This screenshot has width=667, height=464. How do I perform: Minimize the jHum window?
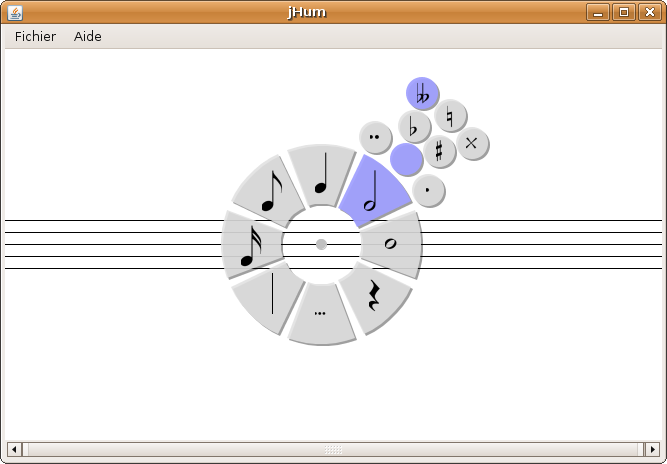(598, 12)
